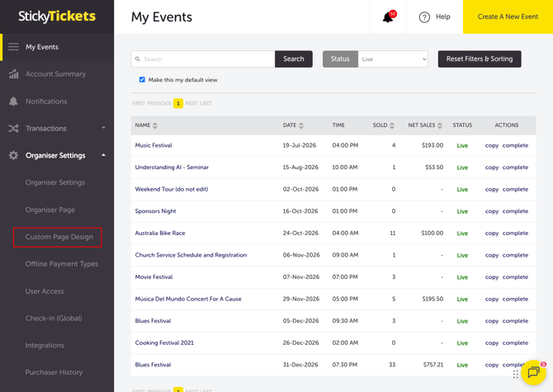Click the $757.21 net sales value

tap(433, 365)
